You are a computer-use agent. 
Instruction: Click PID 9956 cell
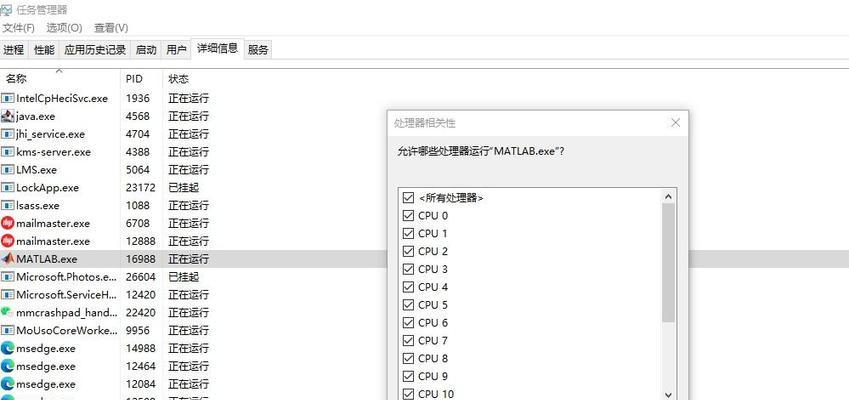pyautogui.click(x=138, y=330)
